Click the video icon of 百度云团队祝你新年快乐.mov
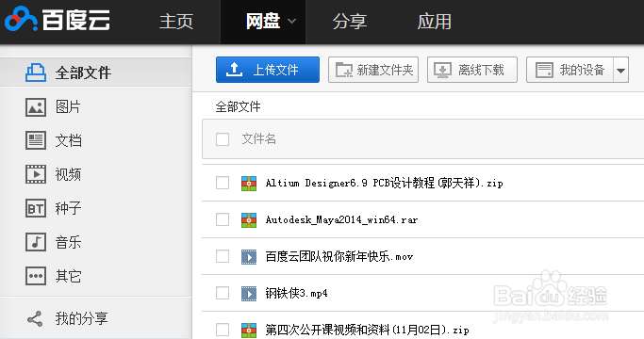 pos(249,257)
